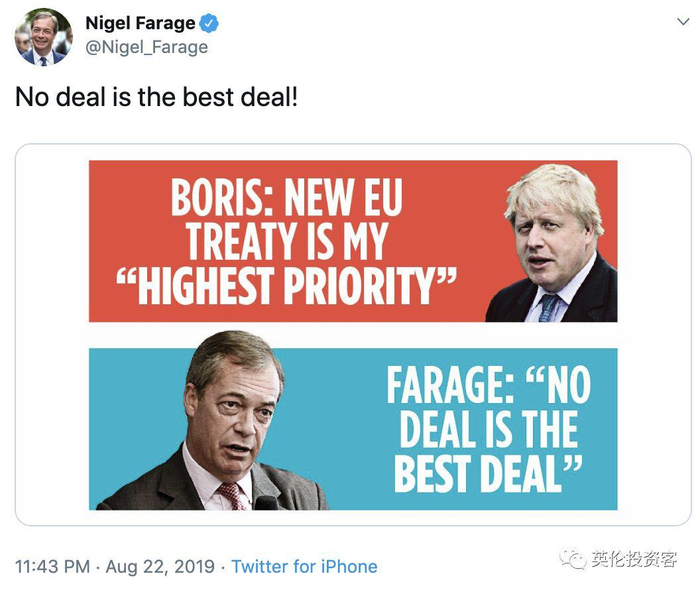Click the 'HIGHEST PRIORITY' quoted text

pyautogui.click(x=288, y=285)
